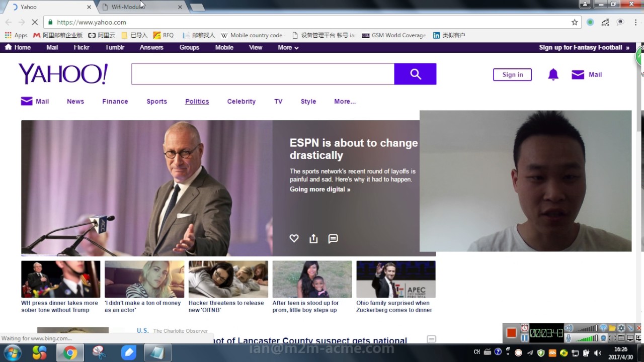Close the Wifi-Module tab

[180, 7]
